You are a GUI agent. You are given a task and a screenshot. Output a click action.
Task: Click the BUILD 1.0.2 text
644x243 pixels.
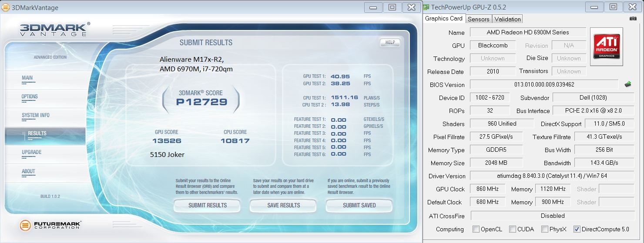tap(50, 196)
